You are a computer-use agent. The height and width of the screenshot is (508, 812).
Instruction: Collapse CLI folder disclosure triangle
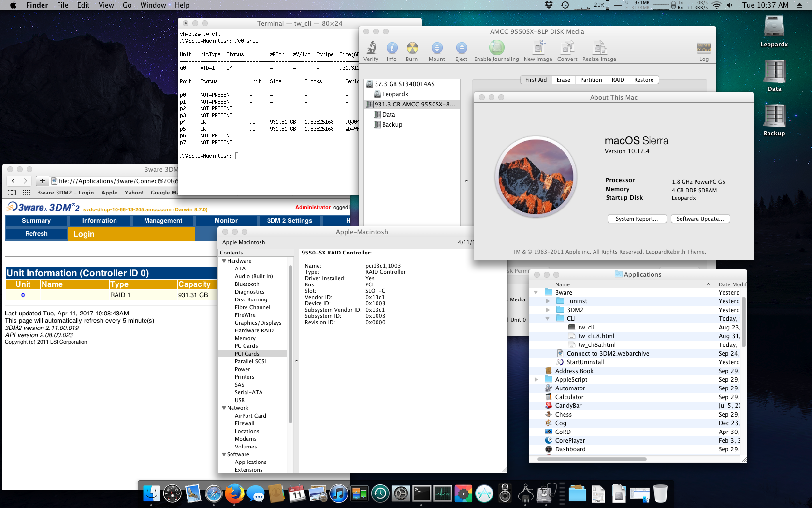[x=548, y=318]
